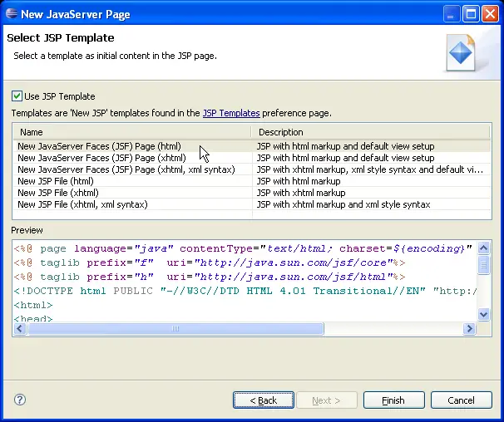Click the Description column header
Viewport: 504px width, 422px height.
370,132
